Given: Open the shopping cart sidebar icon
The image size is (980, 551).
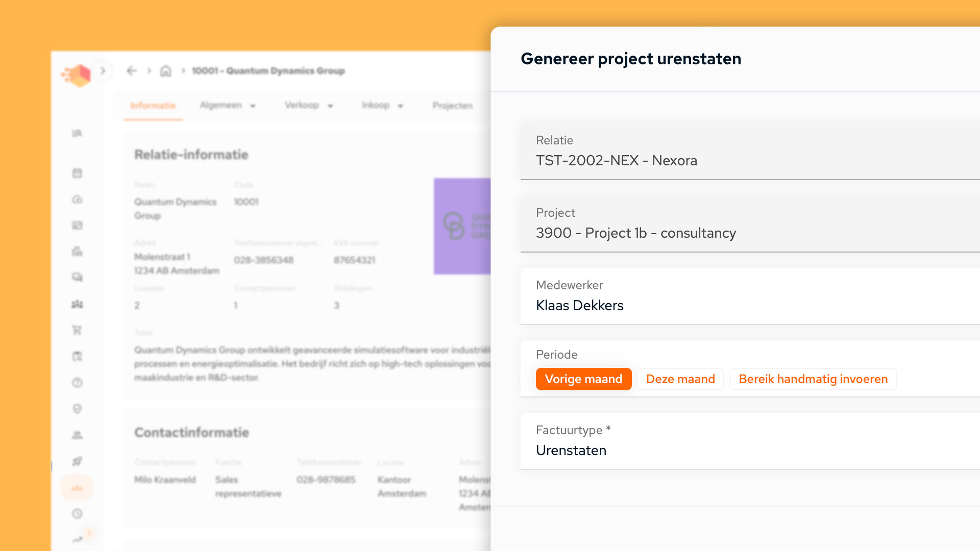Looking at the screenshot, I should tap(77, 330).
